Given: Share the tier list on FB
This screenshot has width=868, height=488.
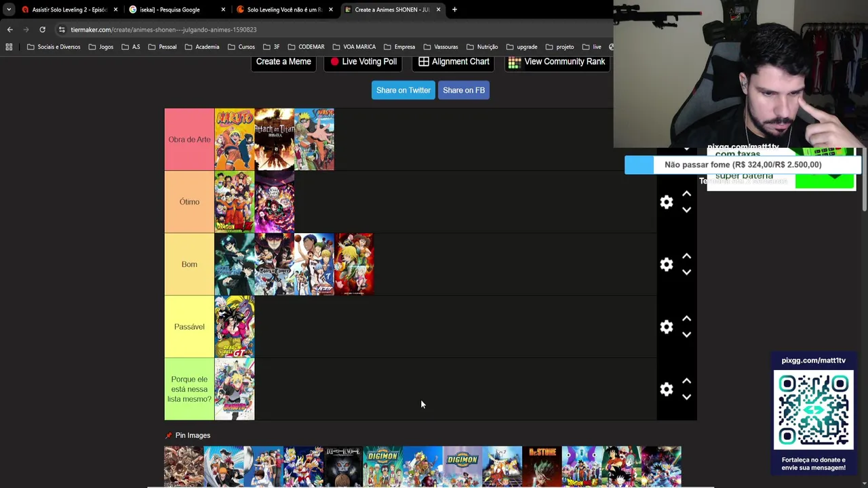Looking at the screenshot, I should (464, 90).
